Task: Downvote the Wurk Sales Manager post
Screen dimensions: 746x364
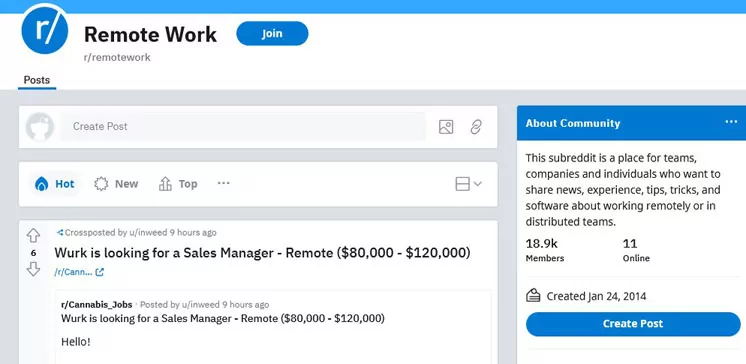Action: tap(33, 269)
